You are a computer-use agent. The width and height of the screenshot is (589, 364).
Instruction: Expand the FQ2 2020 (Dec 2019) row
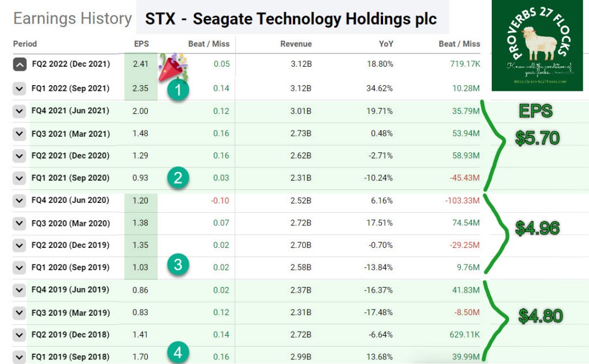click(x=20, y=246)
